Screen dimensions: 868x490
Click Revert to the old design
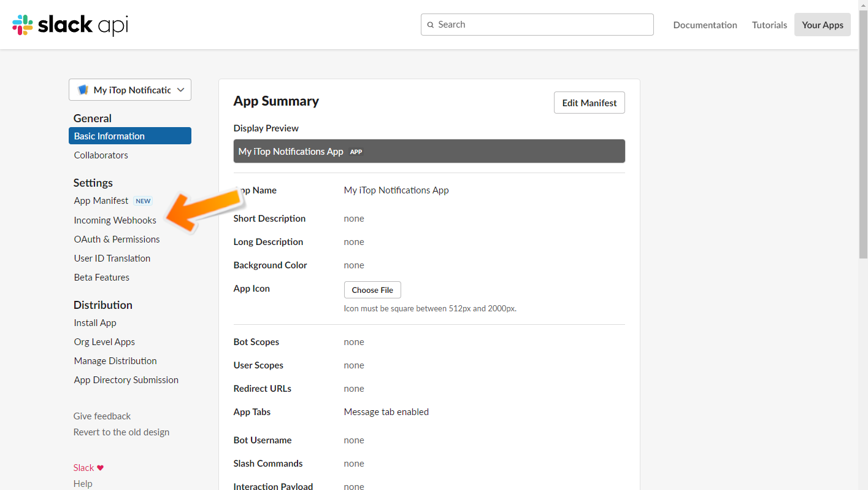(121, 432)
